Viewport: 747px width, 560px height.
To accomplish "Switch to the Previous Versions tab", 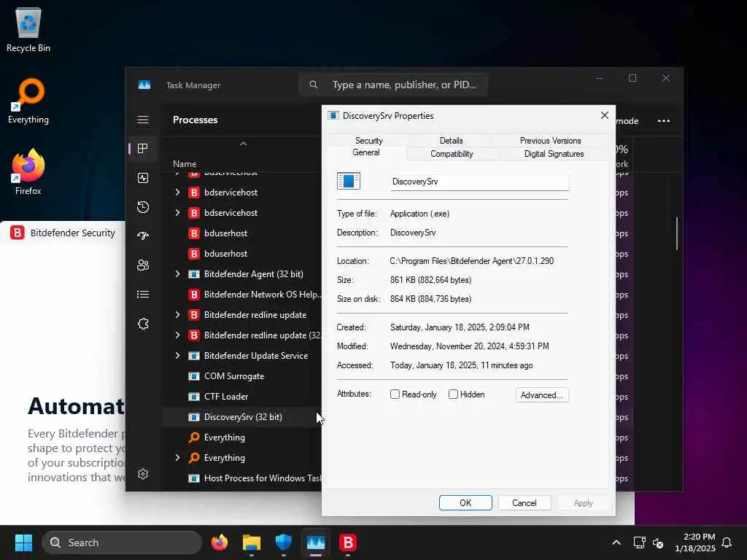I will pos(550,141).
